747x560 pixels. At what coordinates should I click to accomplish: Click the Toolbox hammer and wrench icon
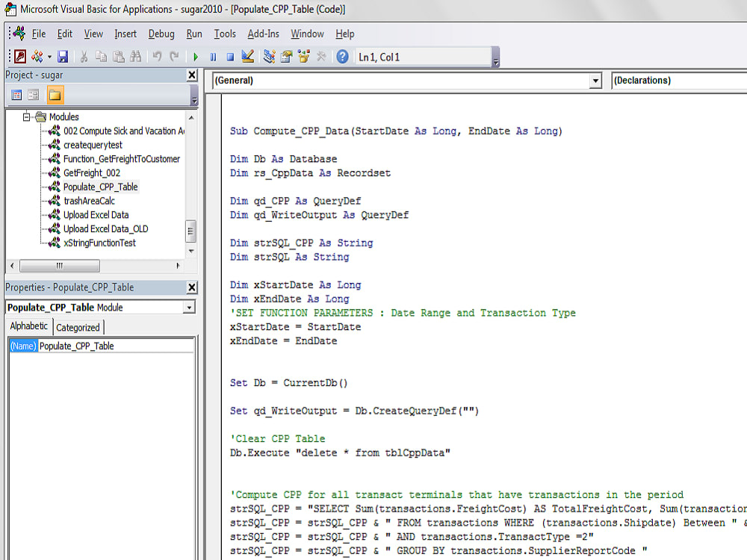pyautogui.click(x=320, y=57)
